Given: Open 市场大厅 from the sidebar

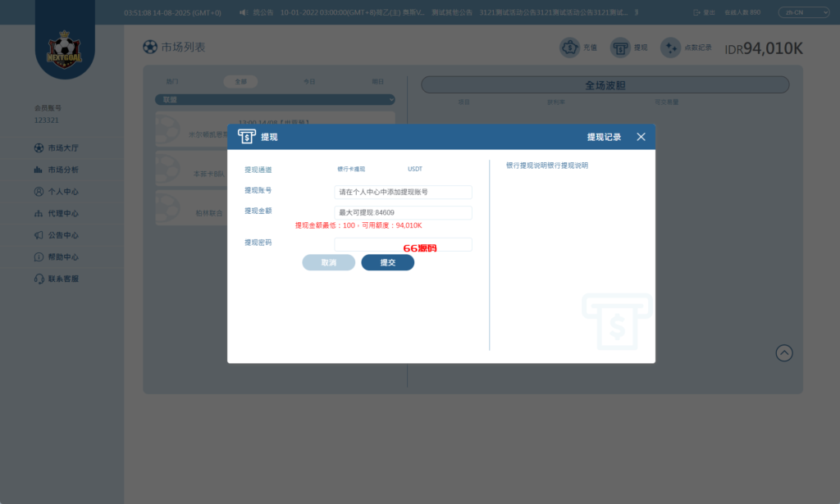Looking at the screenshot, I should (57, 148).
